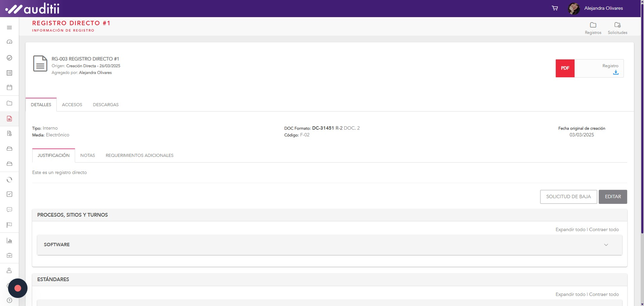Open the dashboard gauge sidebar icon
The height and width of the screenshot is (306, 644).
9,42
